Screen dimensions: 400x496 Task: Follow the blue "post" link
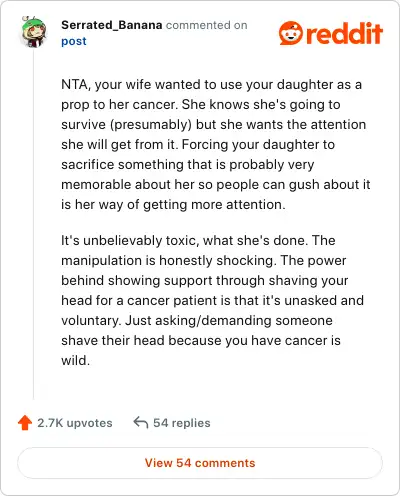[74, 41]
